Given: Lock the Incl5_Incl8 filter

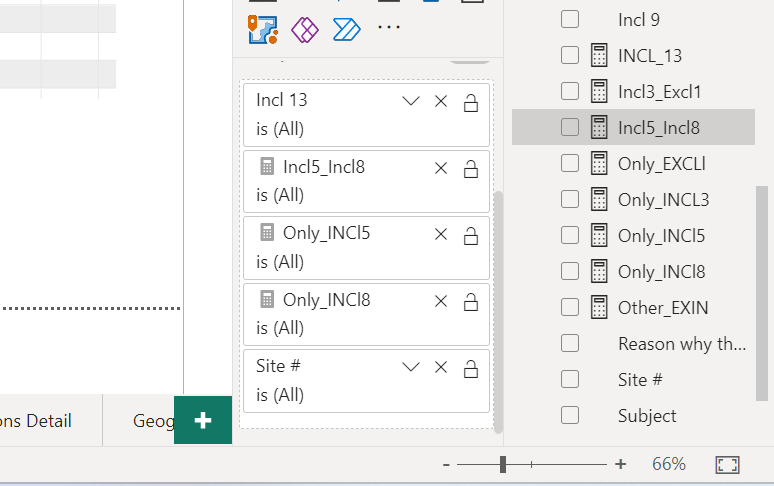Looking at the screenshot, I should (x=471, y=169).
